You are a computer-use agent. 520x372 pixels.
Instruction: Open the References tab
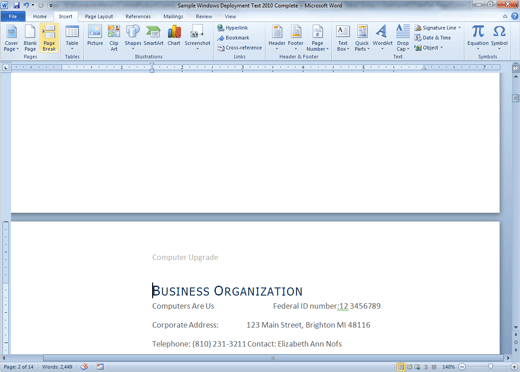pyautogui.click(x=138, y=16)
